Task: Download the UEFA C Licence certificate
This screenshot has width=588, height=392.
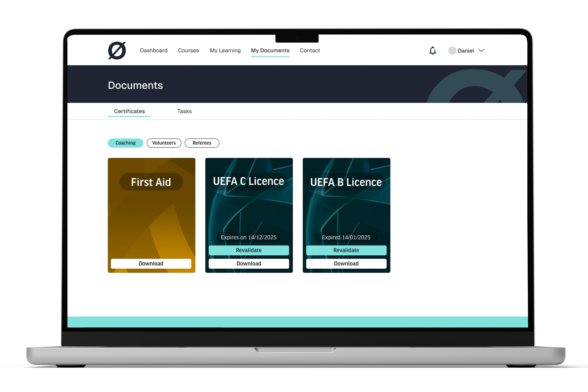Action: [x=249, y=263]
